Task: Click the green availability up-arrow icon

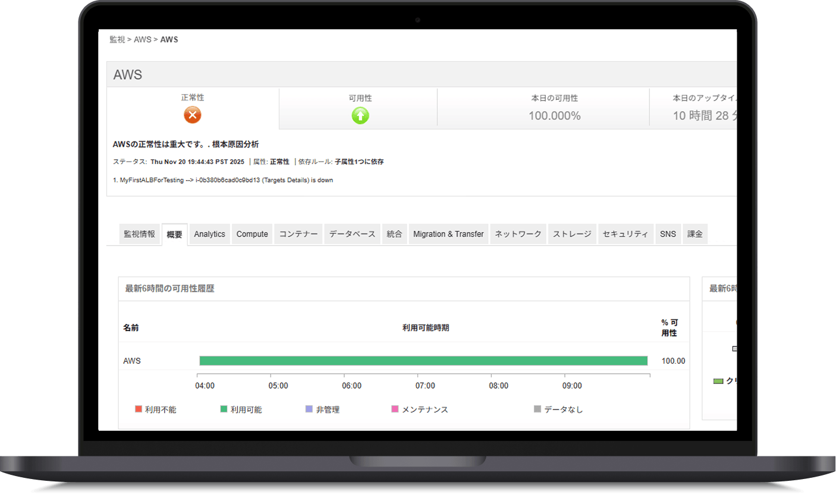Action: (x=360, y=115)
